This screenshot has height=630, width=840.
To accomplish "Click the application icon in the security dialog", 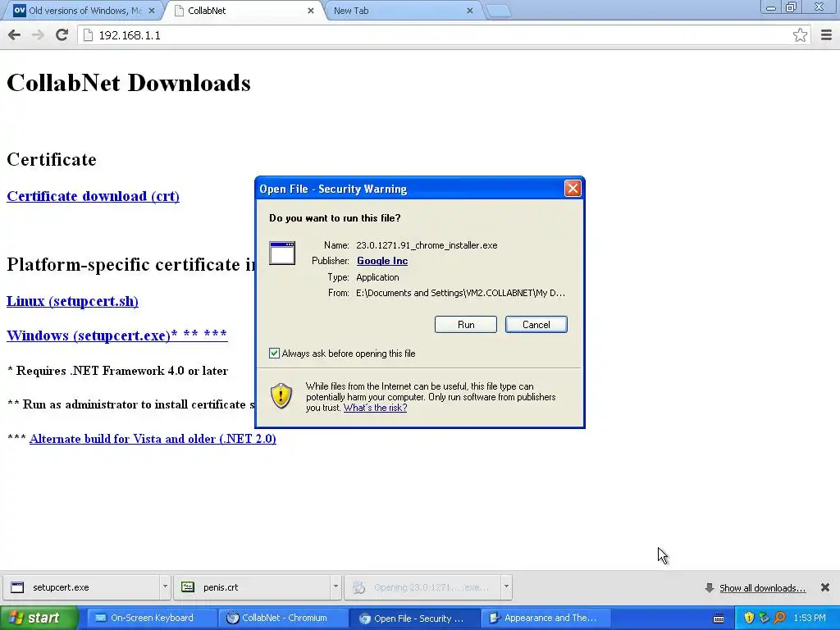I will 282,253.
